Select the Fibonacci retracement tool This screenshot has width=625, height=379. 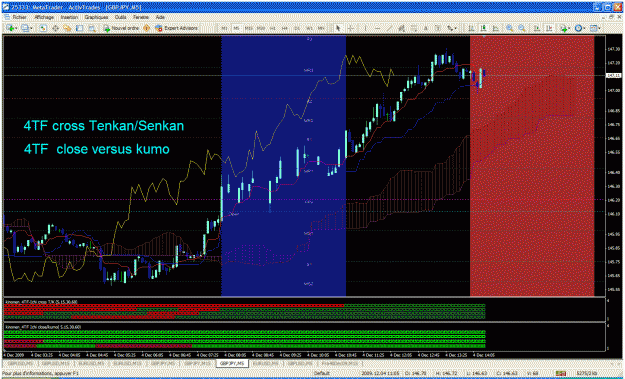click(414, 28)
